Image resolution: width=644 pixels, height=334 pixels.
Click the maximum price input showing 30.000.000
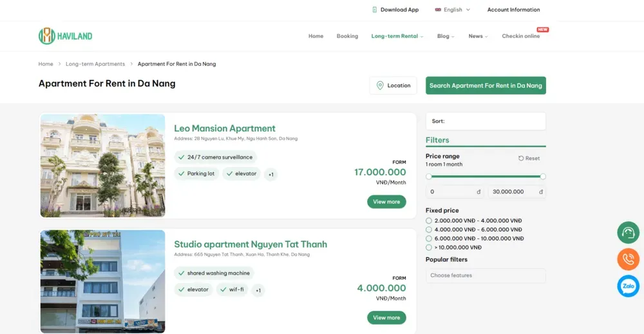(x=517, y=192)
